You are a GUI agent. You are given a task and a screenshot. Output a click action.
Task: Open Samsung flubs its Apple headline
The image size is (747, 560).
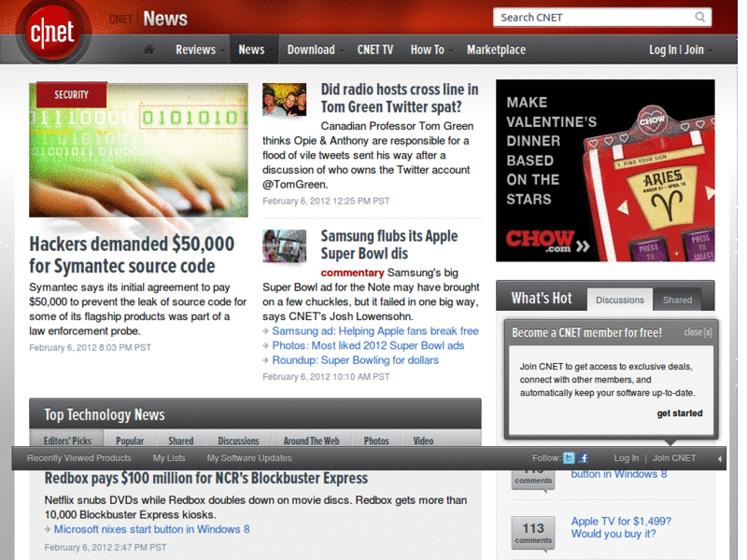388,245
